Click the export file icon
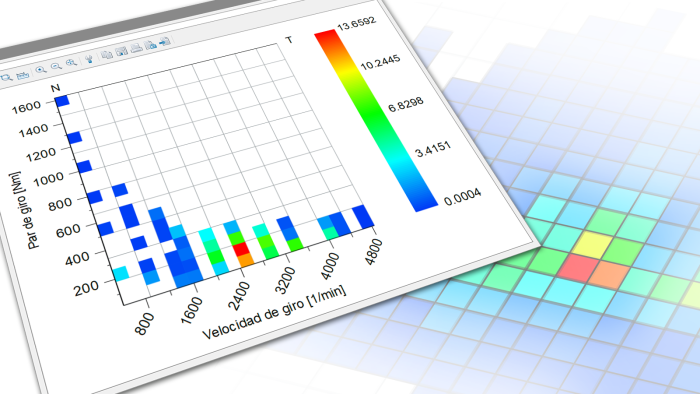Image resolution: width=700 pixels, height=394 pixels. (150, 45)
